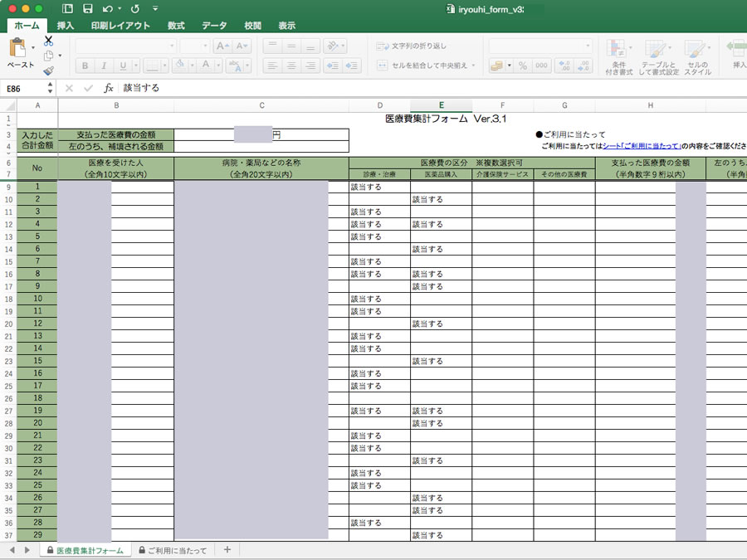The height and width of the screenshot is (560, 747).
Task: Follow the シート「ご利用に当たって」 hyperlink
Action: pyautogui.click(x=642, y=146)
